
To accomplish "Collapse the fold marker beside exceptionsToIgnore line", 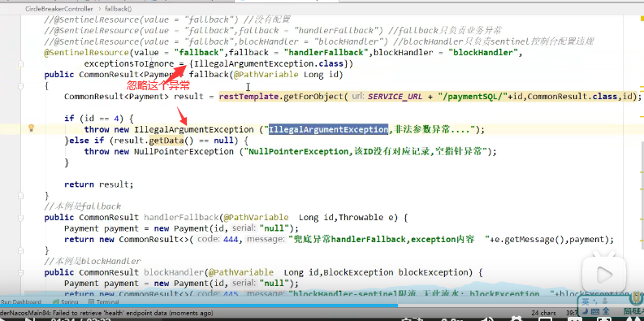I will [x=20, y=63].
